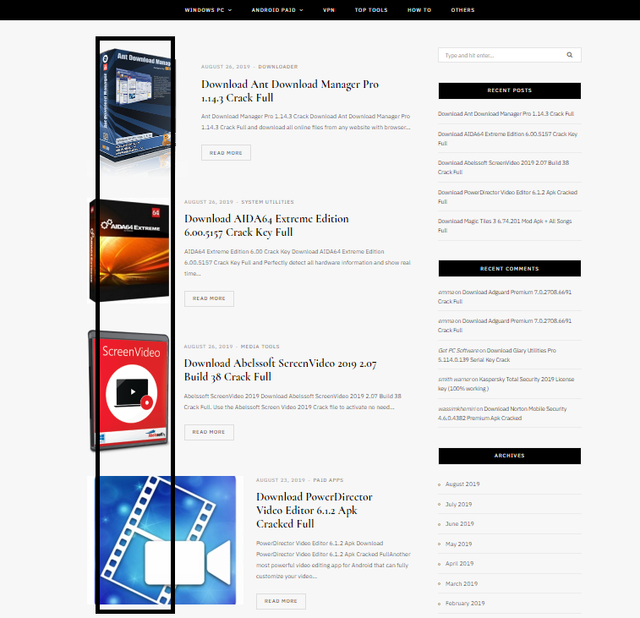The width and height of the screenshot is (640, 618).
Task: Open the February 2019 archive
Action: tap(465, 603)
